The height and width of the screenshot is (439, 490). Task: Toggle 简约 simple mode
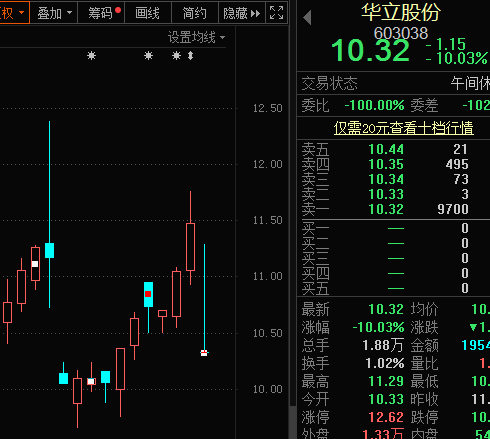tap(195, 13)
